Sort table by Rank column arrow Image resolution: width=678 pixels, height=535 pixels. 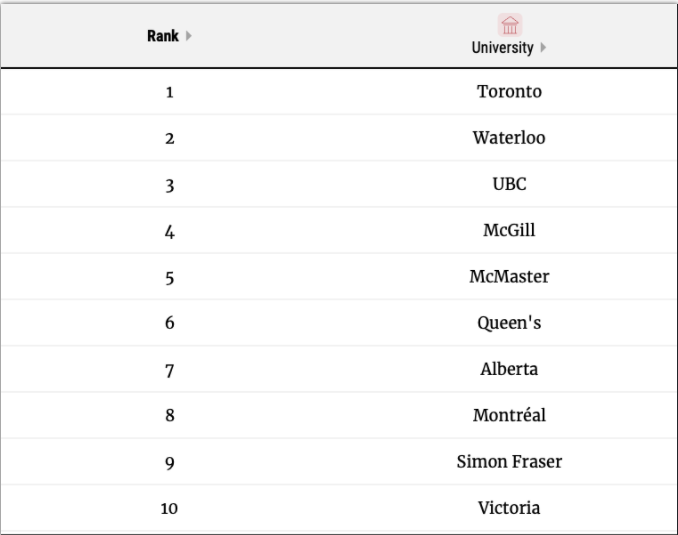click(187, 36)
